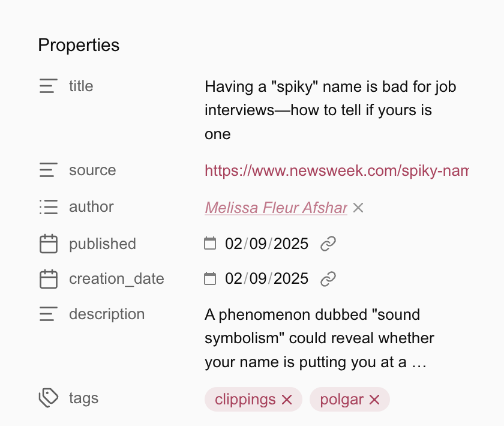Follow the Melissa Fleur Afshar author link
Screen dimensions: 504x426
pos(275,208)
